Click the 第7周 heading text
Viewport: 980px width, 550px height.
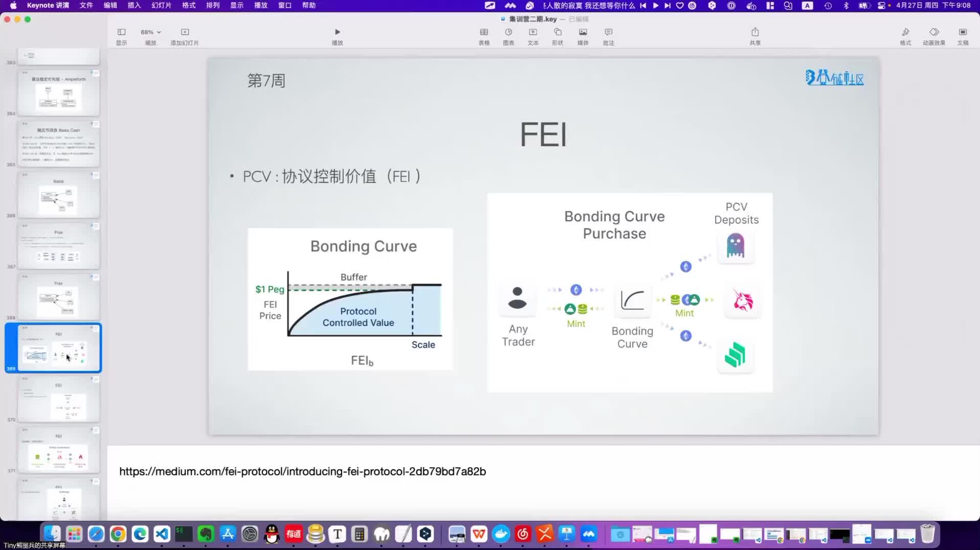pyautogui.click(x=266, y=80)
